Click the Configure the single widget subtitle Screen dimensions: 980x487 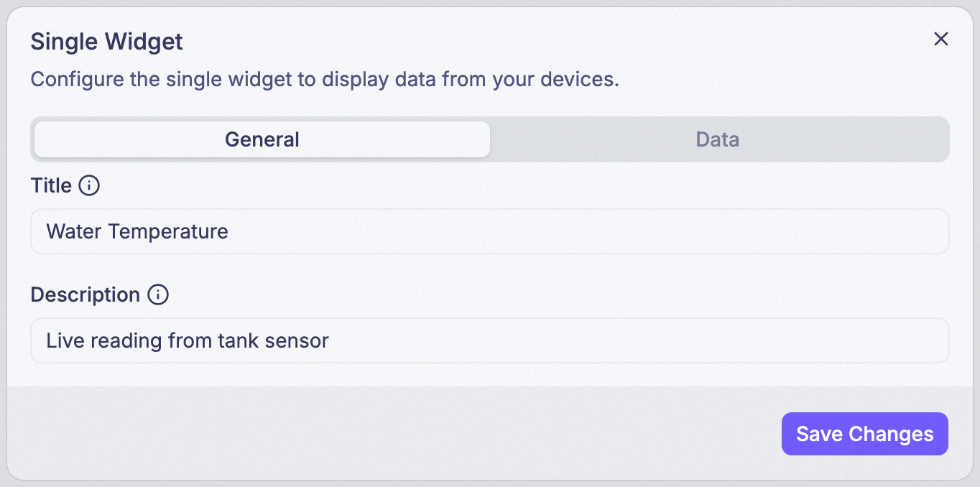tap(325, 79)
